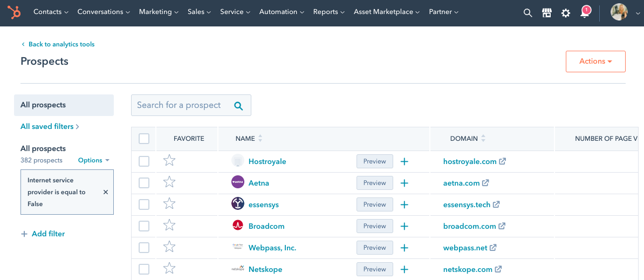
Task: Open the Automation menu
Action: point(282,12)
